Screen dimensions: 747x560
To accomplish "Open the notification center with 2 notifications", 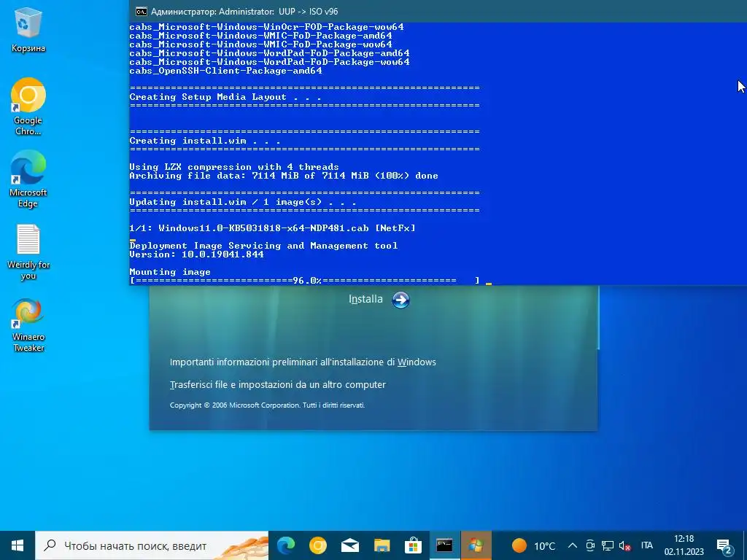I will (x=724, y=546).
